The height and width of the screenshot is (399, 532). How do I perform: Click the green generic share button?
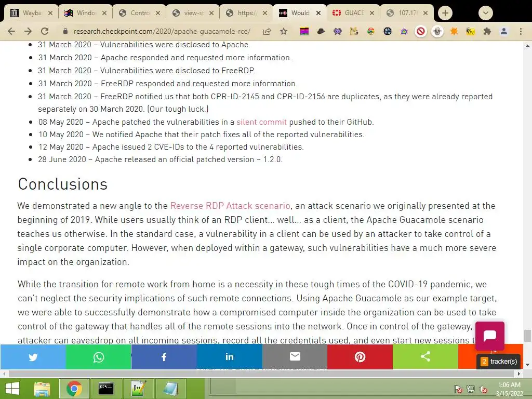pyautogui.click(x=425, y=357)
